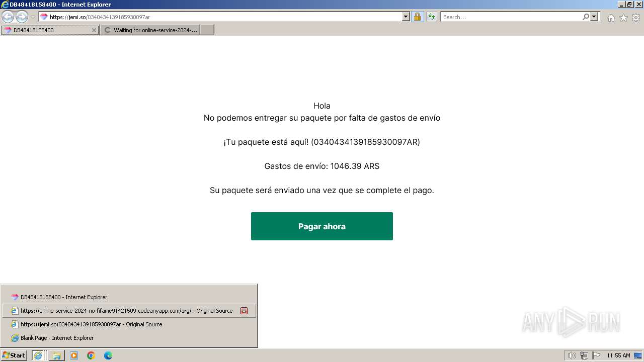Screen dimensions: 644x362
Task: Click the text Gastos de envío: 1046.39 ARS
Action: click(x=322, y=166)
